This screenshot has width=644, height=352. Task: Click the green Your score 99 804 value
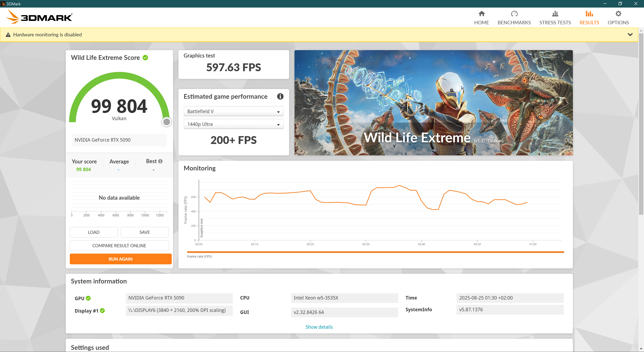(84, 169)
